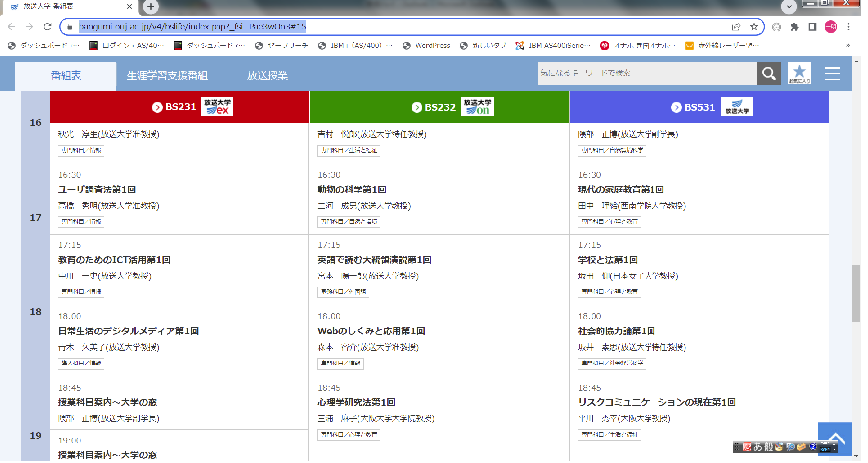Open the 放送授業 tab
868x463 pixels.
tap(267, 75)
